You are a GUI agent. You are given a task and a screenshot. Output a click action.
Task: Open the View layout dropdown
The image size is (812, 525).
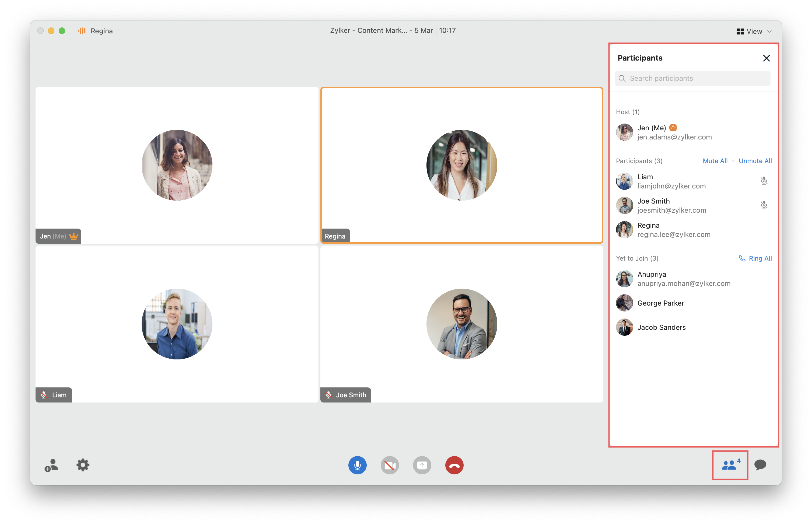[754, 31]
